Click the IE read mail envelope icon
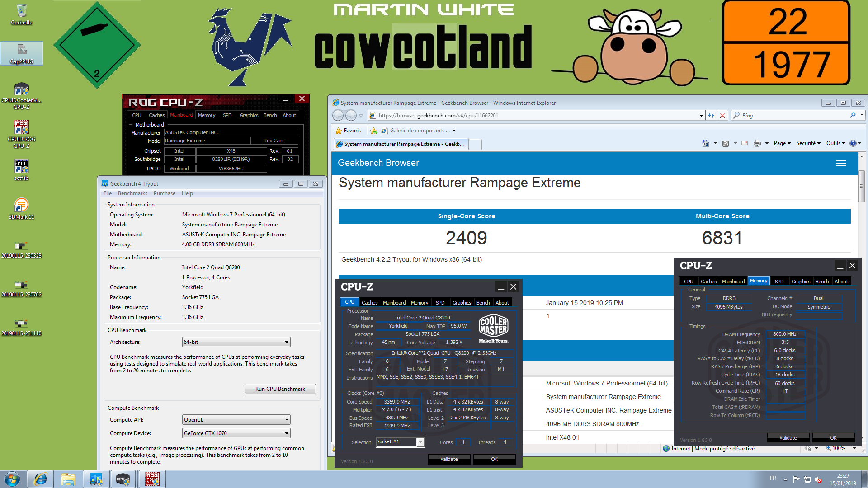868x488 pixels. pos(745,143)
